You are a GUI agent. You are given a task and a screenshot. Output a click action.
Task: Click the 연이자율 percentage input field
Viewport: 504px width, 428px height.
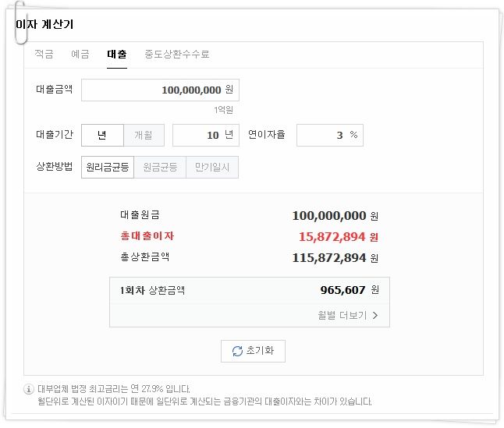tap(330, 135)
